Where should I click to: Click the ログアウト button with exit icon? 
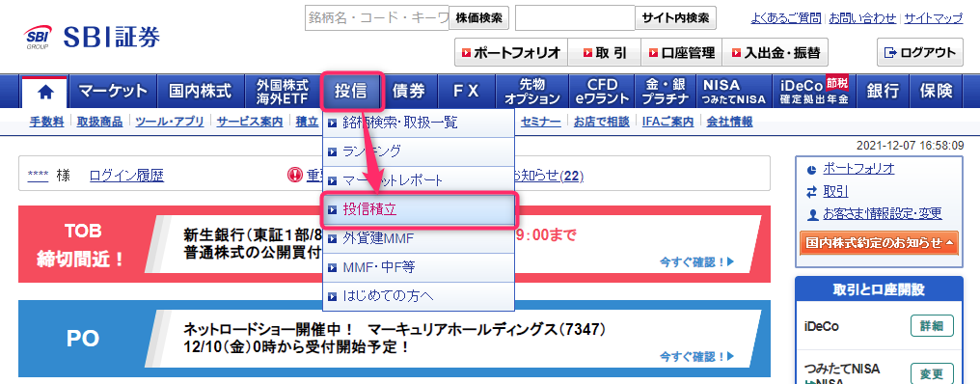point(920,52)
